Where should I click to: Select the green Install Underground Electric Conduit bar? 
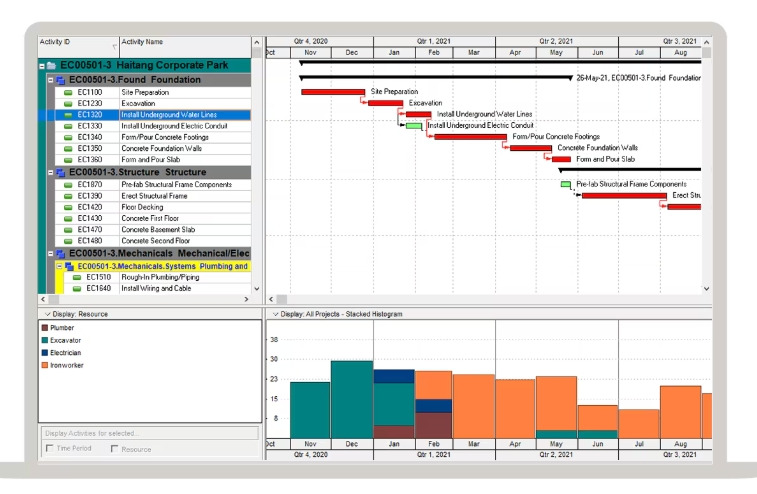pyautogui.click(x=413, y=126)
